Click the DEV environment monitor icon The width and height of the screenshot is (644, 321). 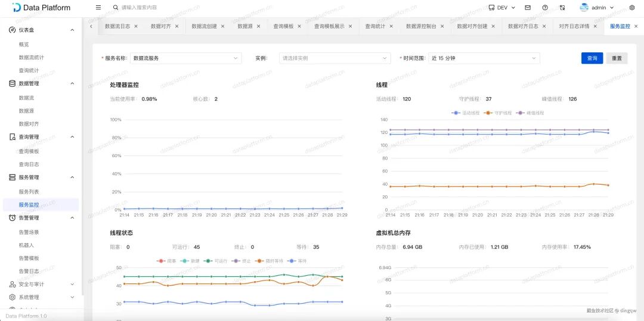coord(491,7)
